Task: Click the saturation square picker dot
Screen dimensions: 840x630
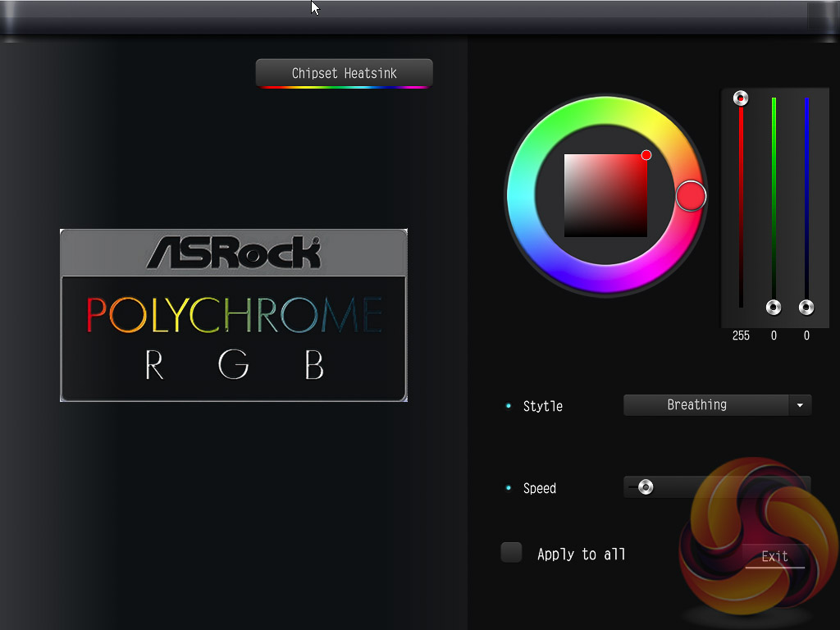Action: point(646,155)
